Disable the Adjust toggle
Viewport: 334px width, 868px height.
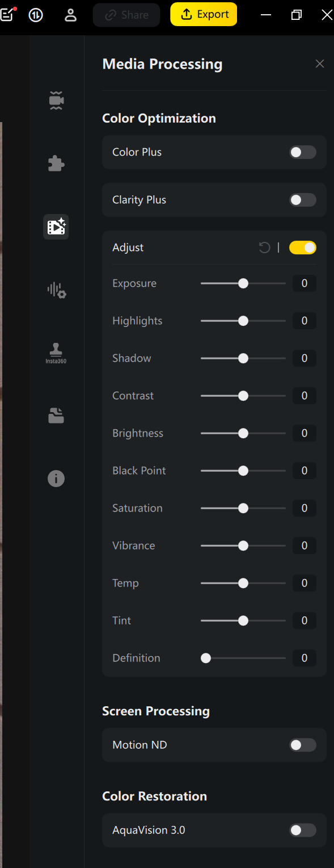tap(303, 248)
